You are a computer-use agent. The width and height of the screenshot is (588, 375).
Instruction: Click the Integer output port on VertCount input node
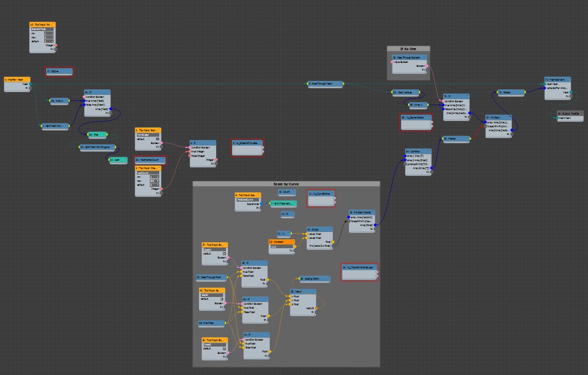click(x=162, y=189)
